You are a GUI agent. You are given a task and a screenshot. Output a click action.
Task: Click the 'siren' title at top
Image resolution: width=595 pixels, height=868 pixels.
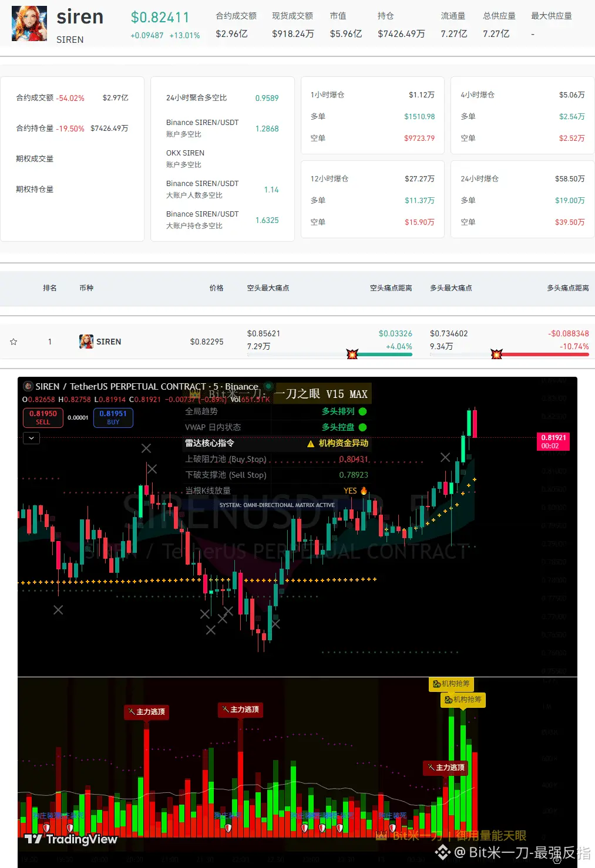[80, 17]
